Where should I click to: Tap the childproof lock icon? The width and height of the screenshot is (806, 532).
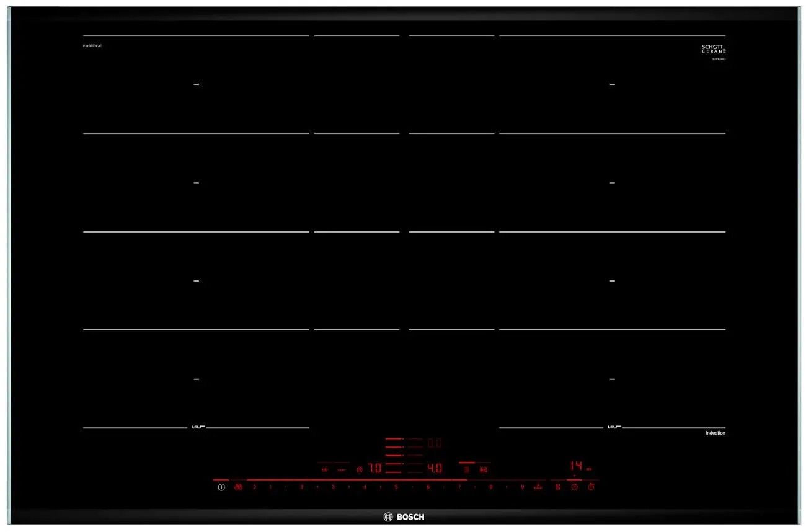238,487
